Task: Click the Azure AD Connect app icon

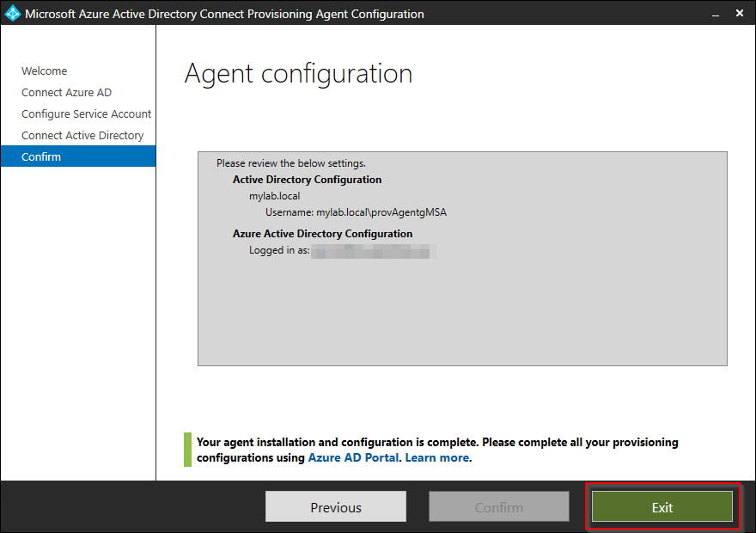Action: click(12, 14)
